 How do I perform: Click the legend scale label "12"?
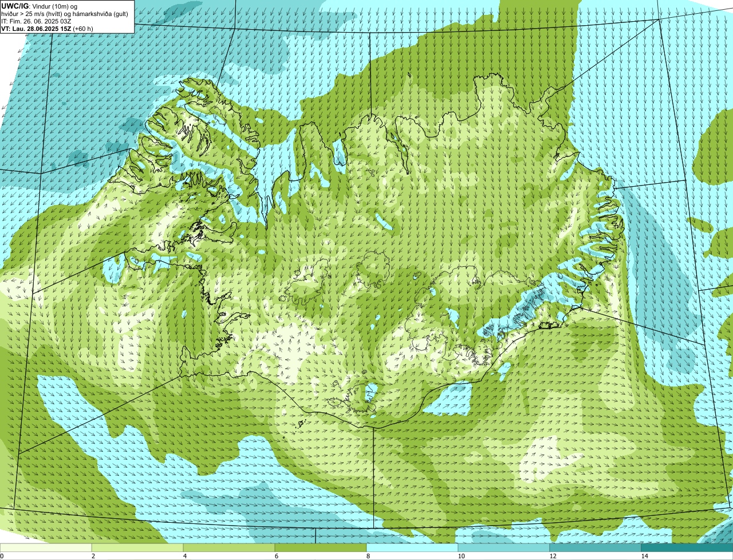click(x=553, y=556)
